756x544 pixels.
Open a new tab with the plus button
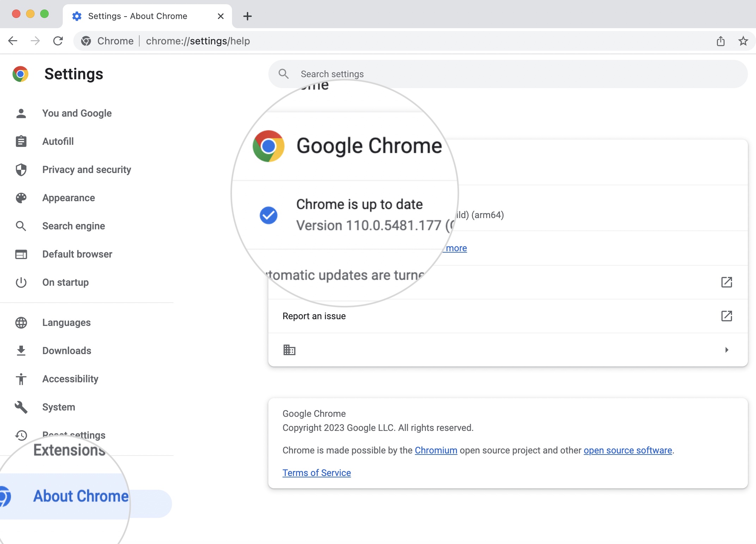tap(248, 16)
